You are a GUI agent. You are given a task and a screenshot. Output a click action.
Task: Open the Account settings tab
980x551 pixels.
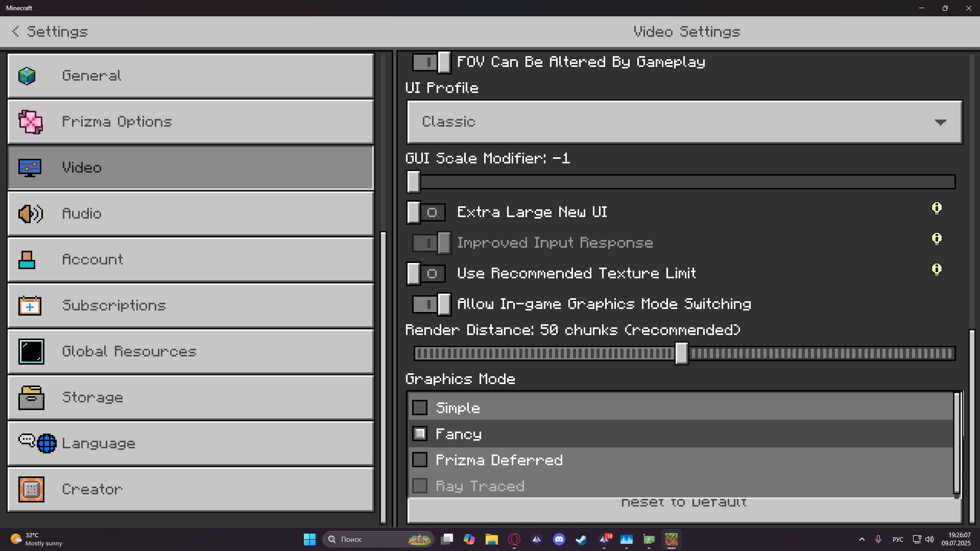click(x=190, y=259)
